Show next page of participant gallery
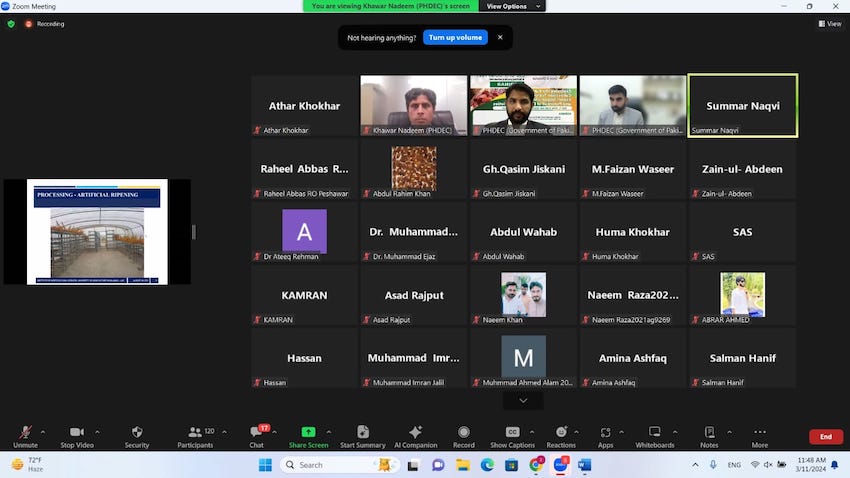Image resolution: width=850 pixels, height=478 pixels. pyautogui.click(x=523, y=400)
